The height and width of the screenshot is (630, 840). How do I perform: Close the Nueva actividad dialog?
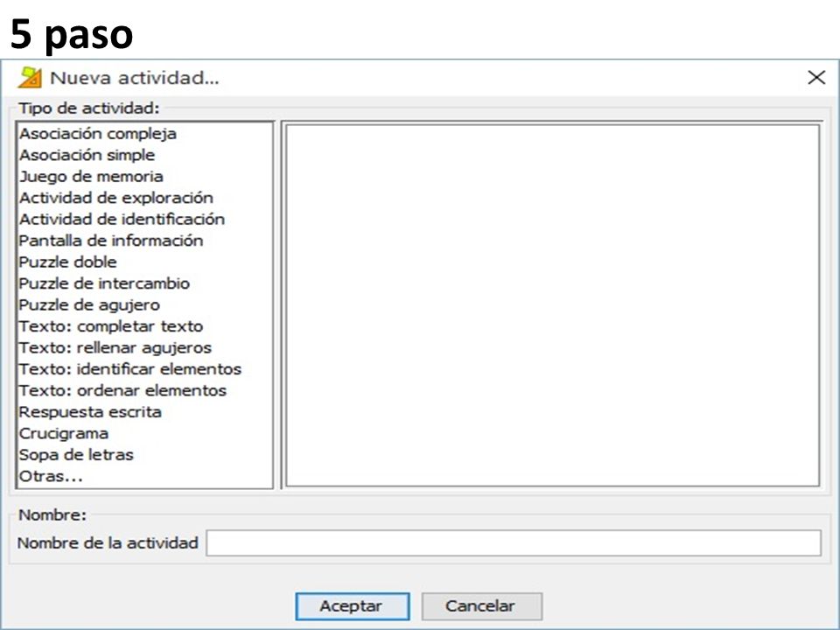tap(815, 77)
